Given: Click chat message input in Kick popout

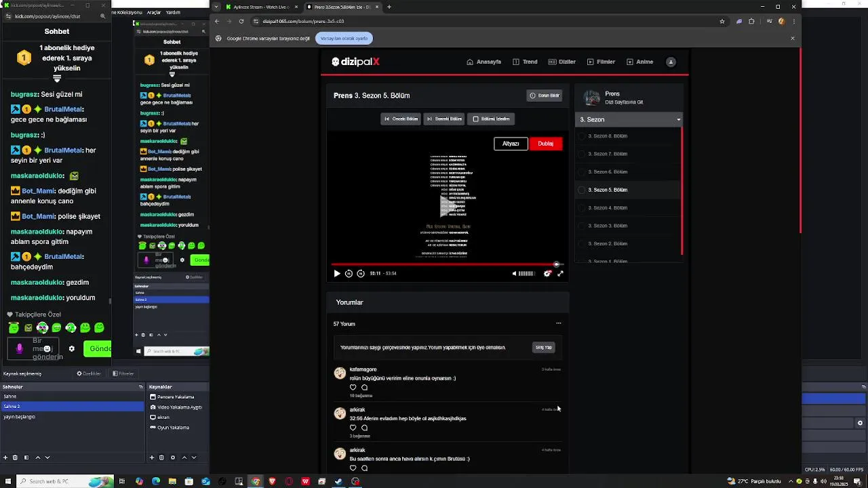Looking at the screenshot, I should [35, 348].
